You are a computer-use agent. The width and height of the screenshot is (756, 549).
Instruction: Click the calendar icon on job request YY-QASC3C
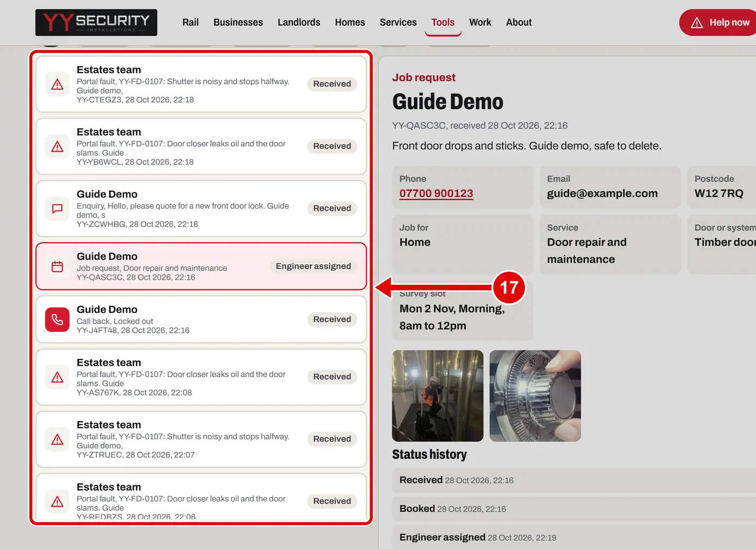click(x=57, y=266)
